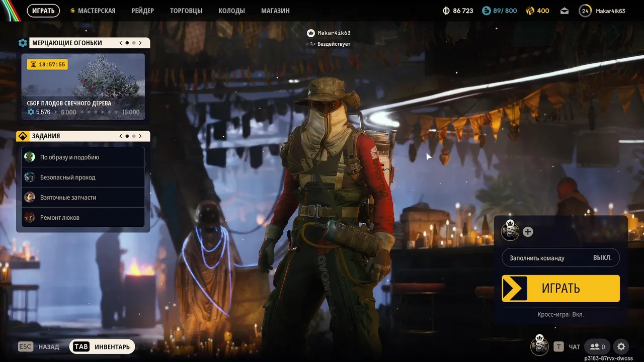Switch to the РЕЙДЕР tab
This screenshot has width=644, height=362.
click(143, 11)
